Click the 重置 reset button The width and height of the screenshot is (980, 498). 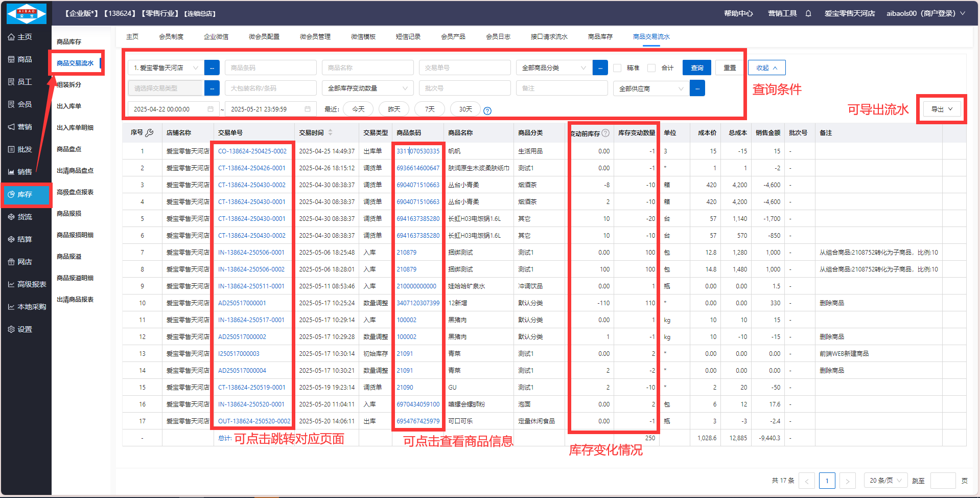click(730, 67)
